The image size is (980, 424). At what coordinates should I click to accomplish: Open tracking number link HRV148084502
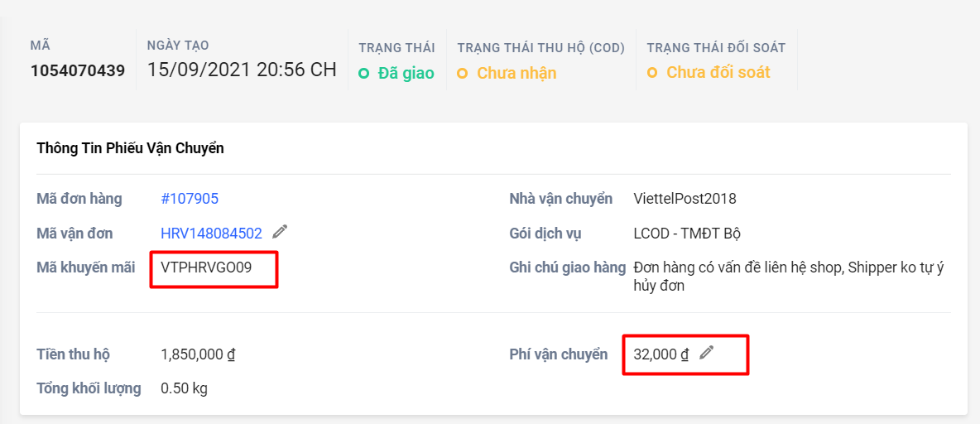(211, 234)
